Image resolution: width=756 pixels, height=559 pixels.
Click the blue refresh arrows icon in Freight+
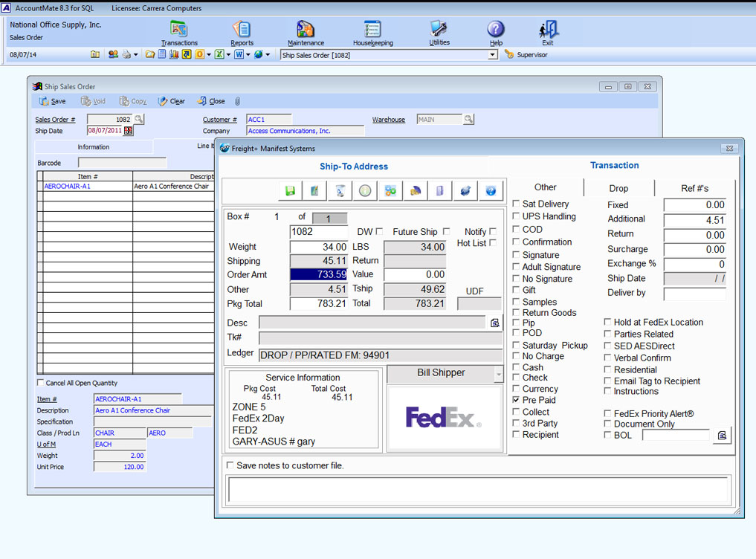(465, 191)
